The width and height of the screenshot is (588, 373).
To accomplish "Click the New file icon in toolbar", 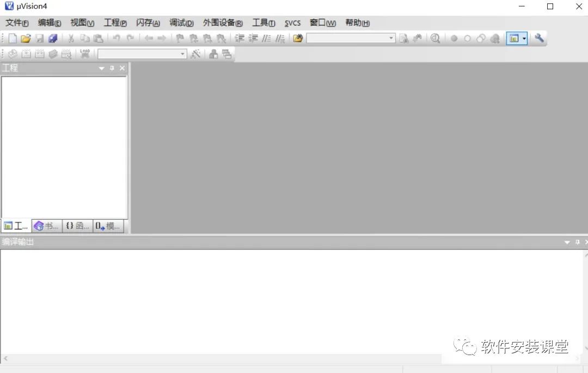I will coord(13,38).
